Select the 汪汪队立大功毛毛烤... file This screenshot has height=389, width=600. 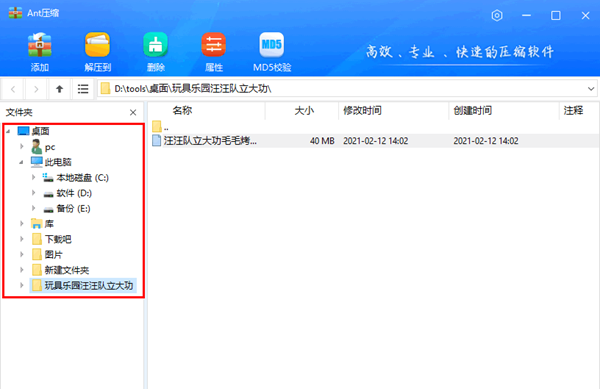click(x=205, y=141)
